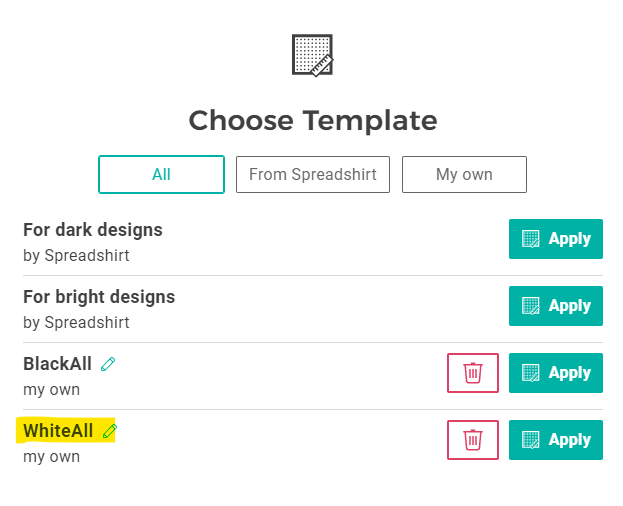Select the For bright designs title
The width and height of the screenshot is (623, 506).
pos(99,297)
